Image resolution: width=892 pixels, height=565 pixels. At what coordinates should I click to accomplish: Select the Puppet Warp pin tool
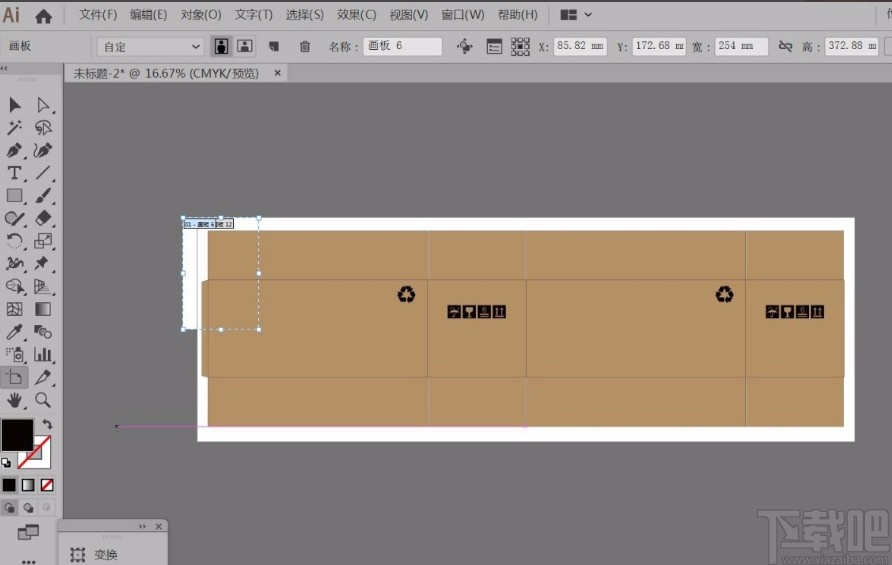click(43, 263)
